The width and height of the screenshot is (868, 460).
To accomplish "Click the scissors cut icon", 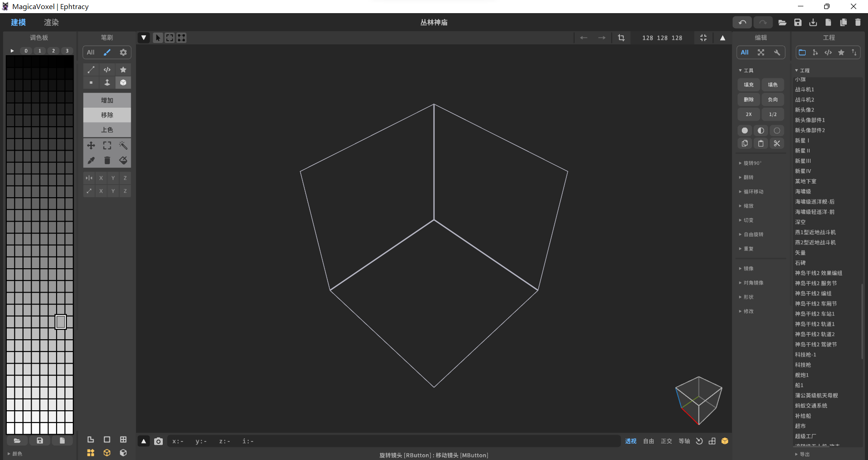I will click(x=777, y=143).
